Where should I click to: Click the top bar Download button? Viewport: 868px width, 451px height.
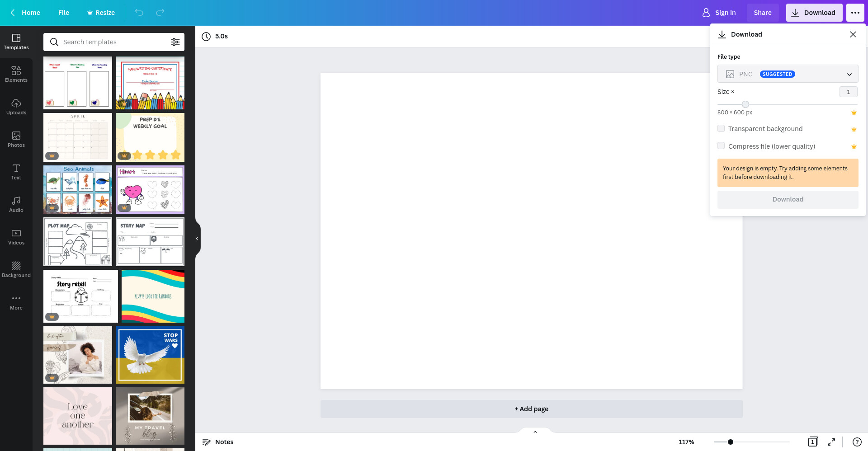pyautogui.click(x=814, y=13)
